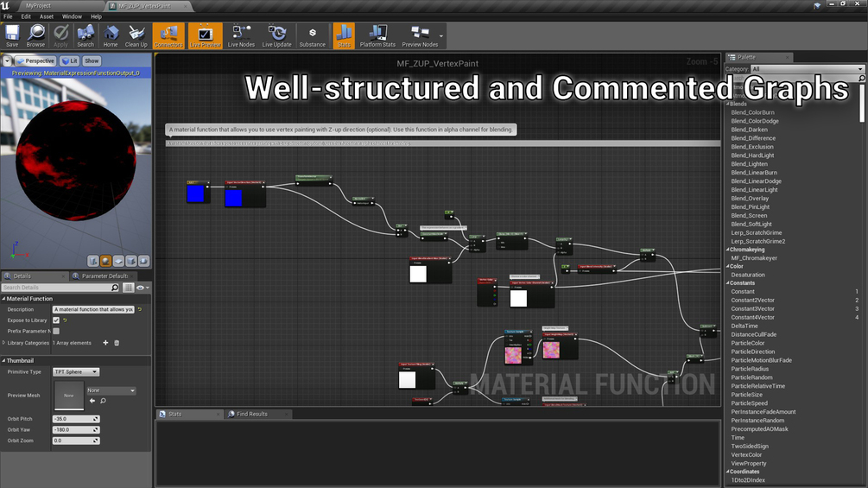Click the blue Constant node preview swatch
The height and width of the screenshot is (488, 868).
(195, 193)
